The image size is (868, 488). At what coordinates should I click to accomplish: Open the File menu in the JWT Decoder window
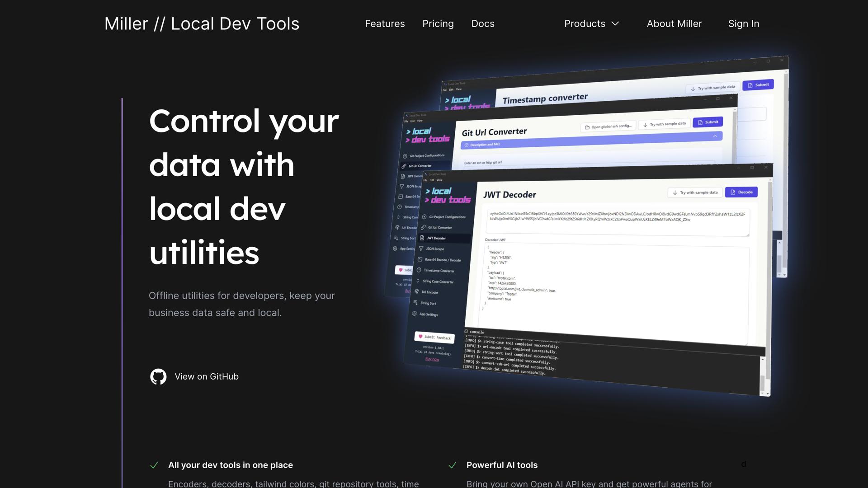click(425, 180)
